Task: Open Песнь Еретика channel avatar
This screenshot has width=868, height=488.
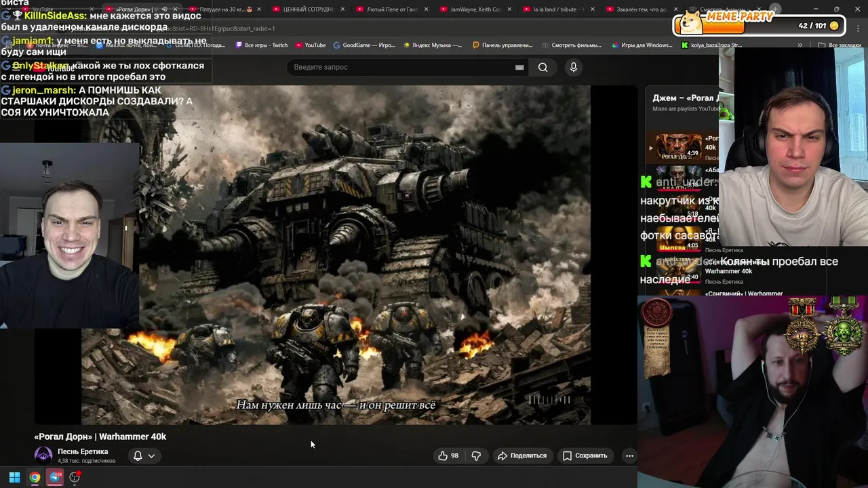Action: [43, 455]
